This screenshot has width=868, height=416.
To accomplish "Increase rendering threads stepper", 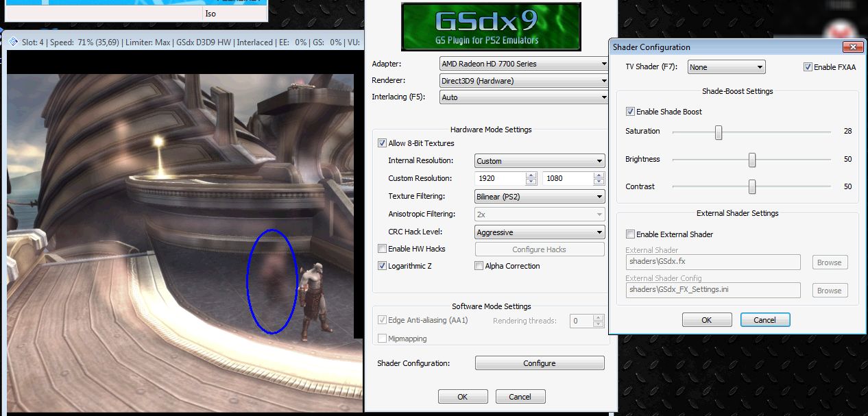I will (599, 317).
